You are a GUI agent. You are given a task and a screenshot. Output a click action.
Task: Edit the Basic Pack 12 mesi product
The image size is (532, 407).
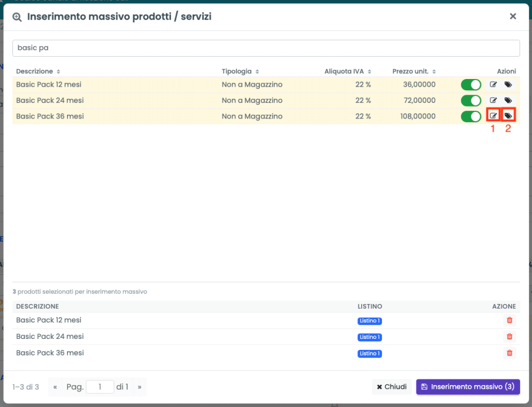coord(494,85)
